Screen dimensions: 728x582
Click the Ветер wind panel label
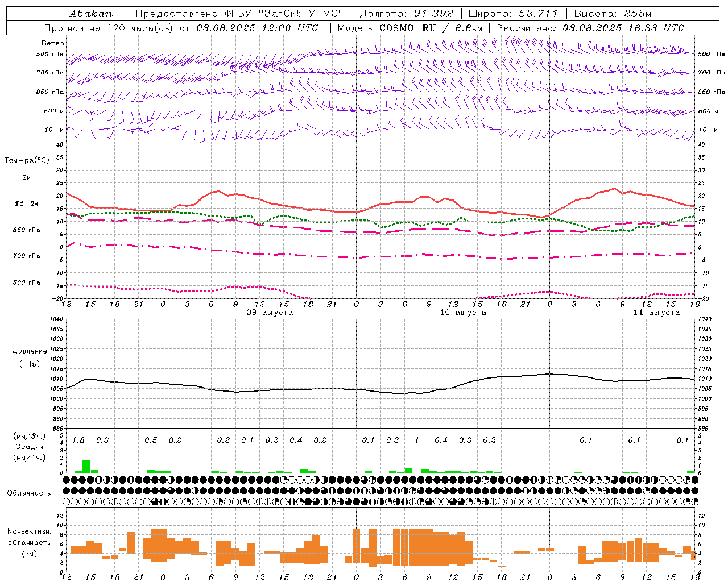52,43
